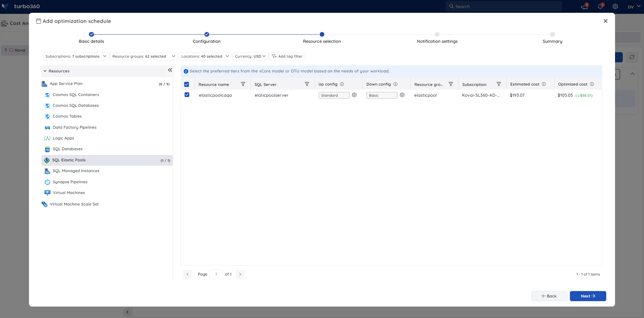The height and width of the screenshot is (318, 644).
Task: Click the $193.07 estimated cost value
Action: point(517,95)
